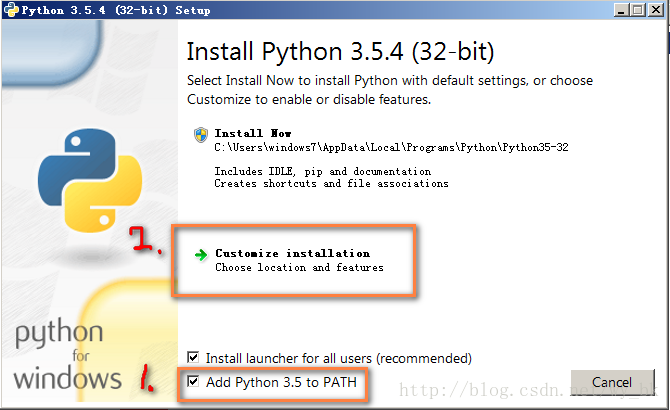Click 'Includes IDLE, pip and documentation' text

(323, 171)
